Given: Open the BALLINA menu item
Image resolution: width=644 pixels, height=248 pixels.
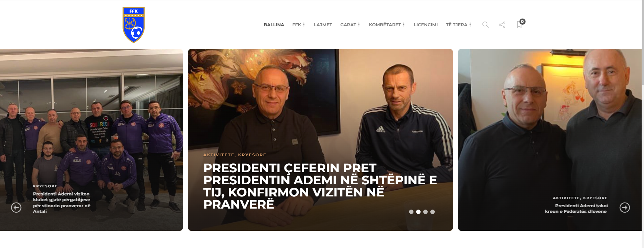Looking at the screenshot, I should click(274, 25).
